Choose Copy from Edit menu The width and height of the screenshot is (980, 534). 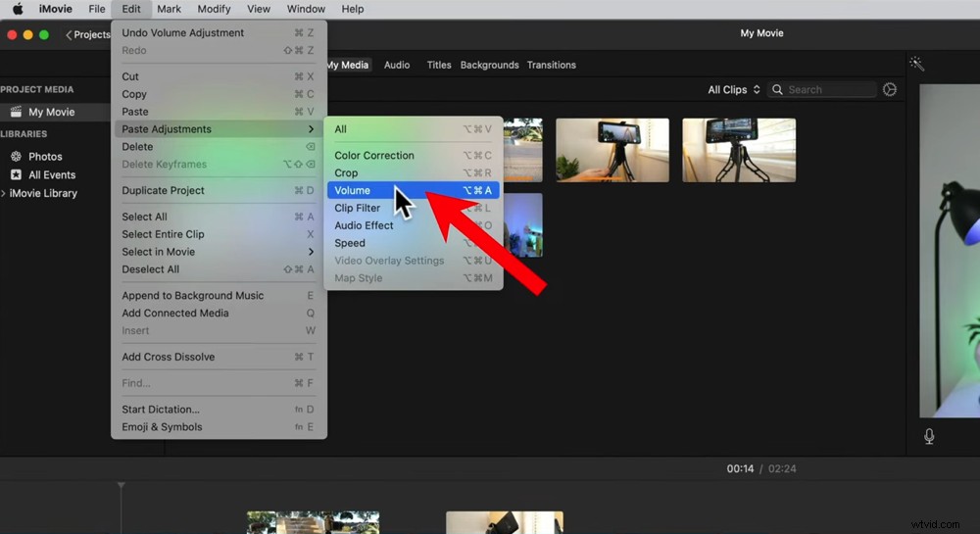pyautogui.click(x=219, y=94)
